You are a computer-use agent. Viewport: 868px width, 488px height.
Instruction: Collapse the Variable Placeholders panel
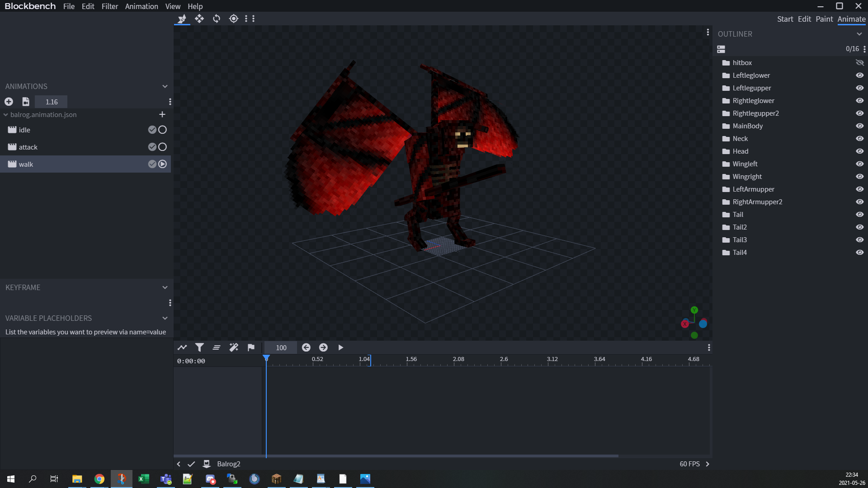(x=165, y=318)
